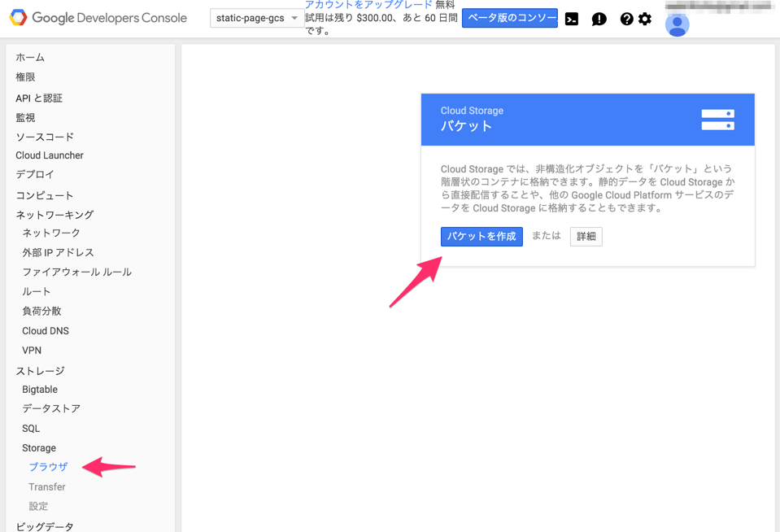This screenshot has height=532, width=780.
Task: Open ソースコード in the sidebar
Action: pyautogui.click(x=45, y=137)
